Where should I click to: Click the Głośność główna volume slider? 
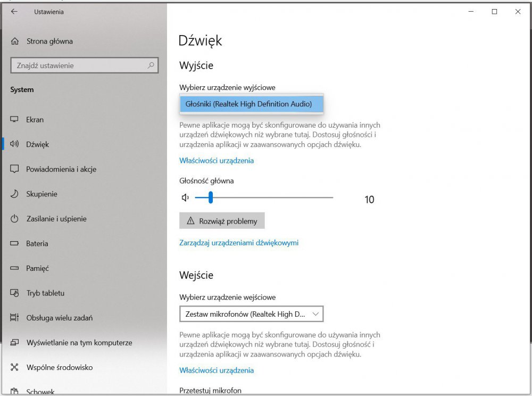(264, 198)
